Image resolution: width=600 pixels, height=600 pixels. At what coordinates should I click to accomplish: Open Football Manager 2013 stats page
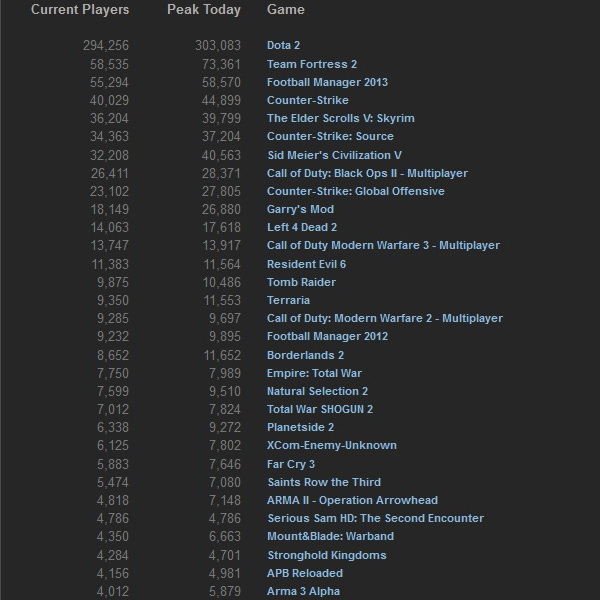coord(327,82)
